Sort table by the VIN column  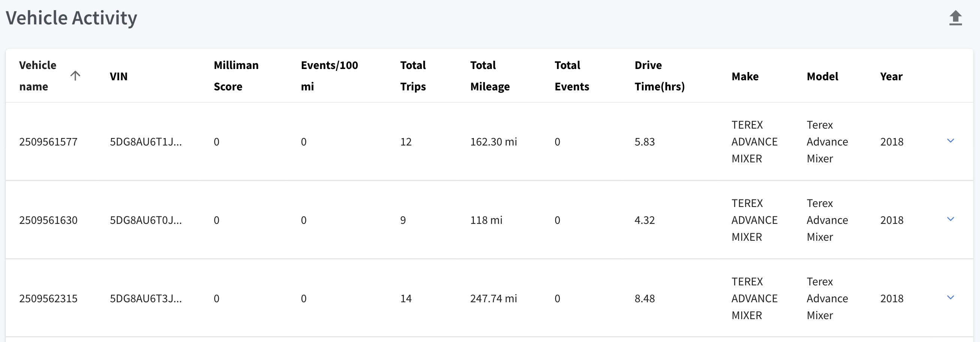119,76
